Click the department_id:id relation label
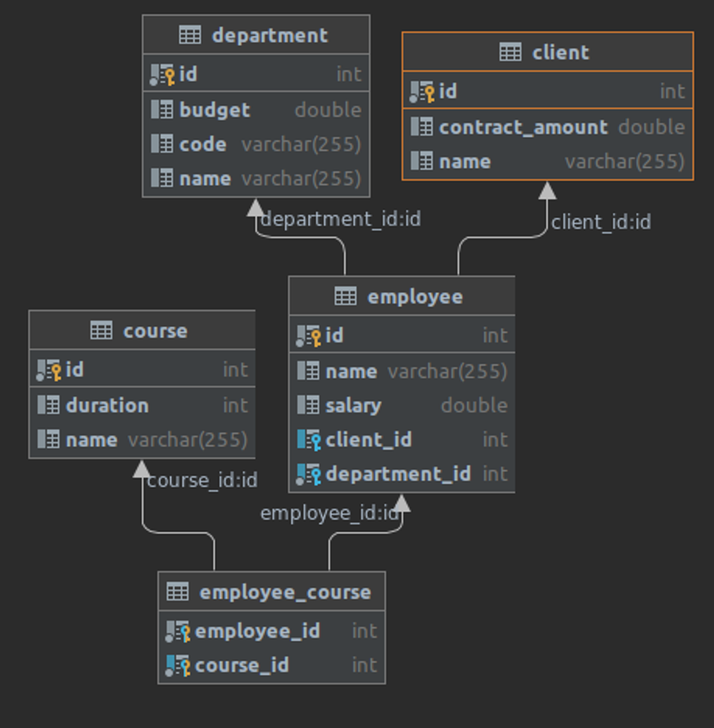The height and width of the screenshot is (728, 714). click(x=341, y=219)
